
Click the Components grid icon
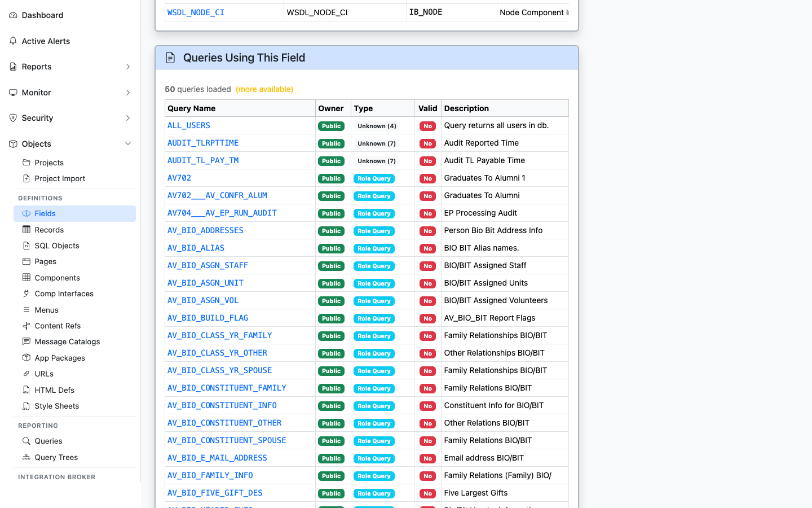[x=27, y=278]
